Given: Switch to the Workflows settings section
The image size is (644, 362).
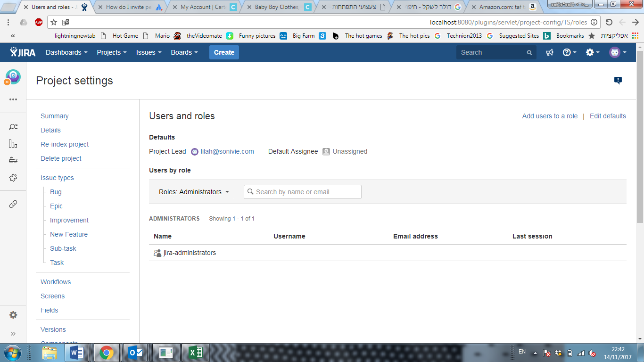Looking at the screenshot, I should tap(55, 281).
